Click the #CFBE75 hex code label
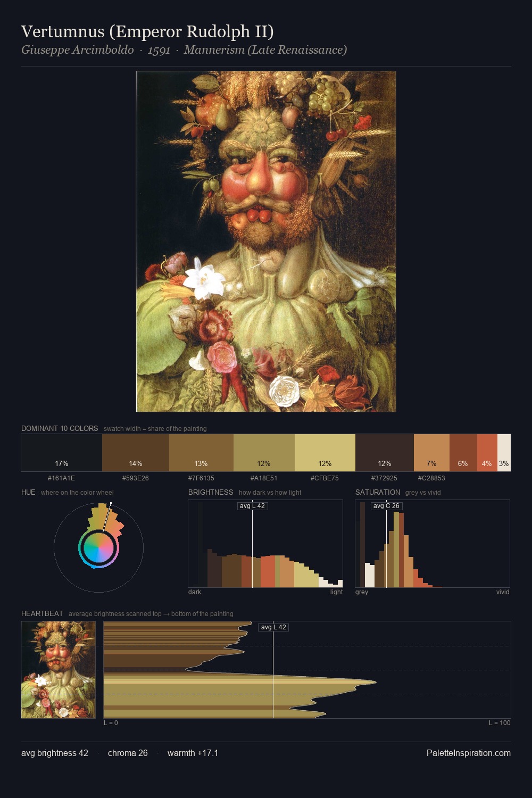The height and width of the screenshot is (798, 532). 325,478
